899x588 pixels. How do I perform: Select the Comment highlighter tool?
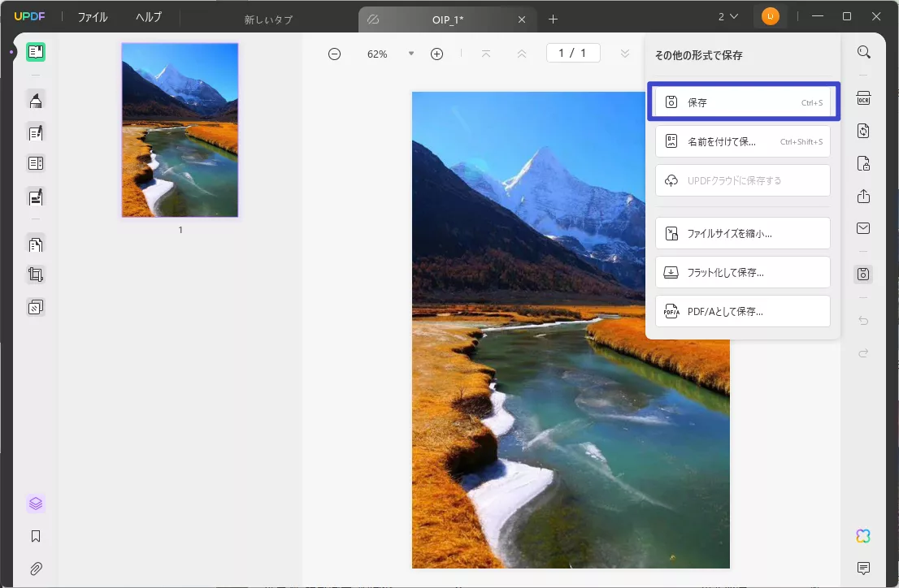click(x=36, y=100)
